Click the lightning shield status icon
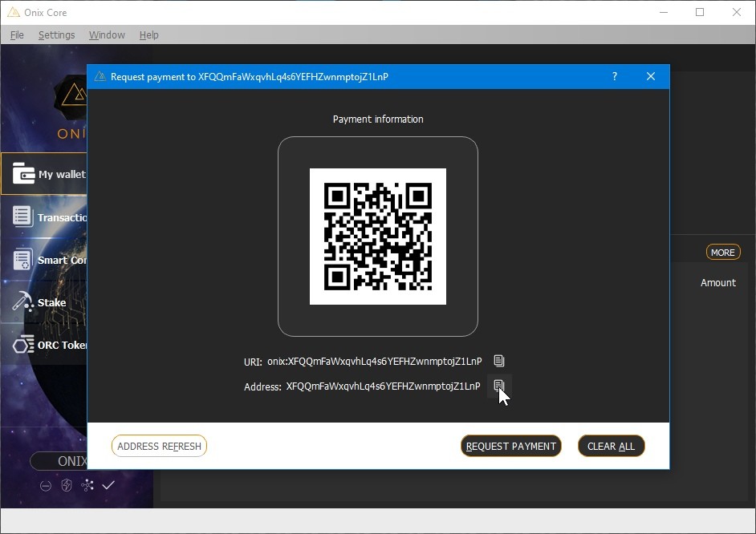Image resolution: width=756 pixels, height=534 pixels. [67, 485]
